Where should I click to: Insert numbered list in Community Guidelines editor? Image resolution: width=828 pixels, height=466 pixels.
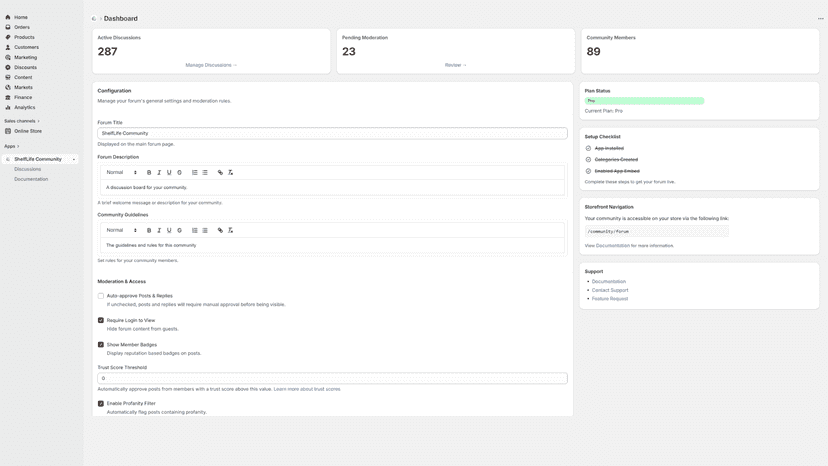click(x=194, y=230)
